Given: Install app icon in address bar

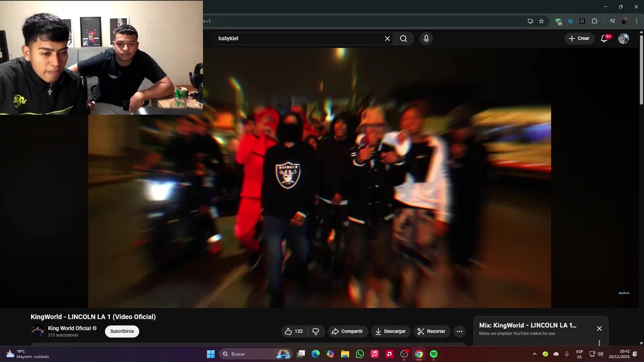Looking at the screenshot, I should 530,21.
